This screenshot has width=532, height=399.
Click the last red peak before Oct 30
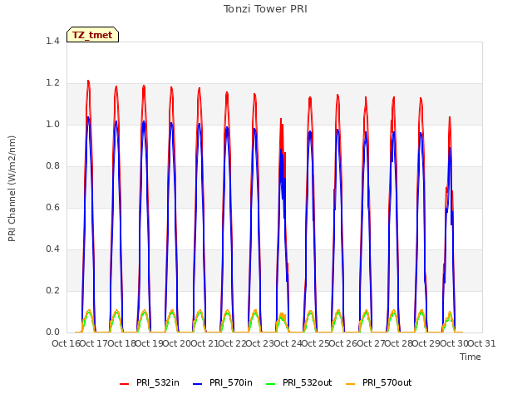[450, 118]
